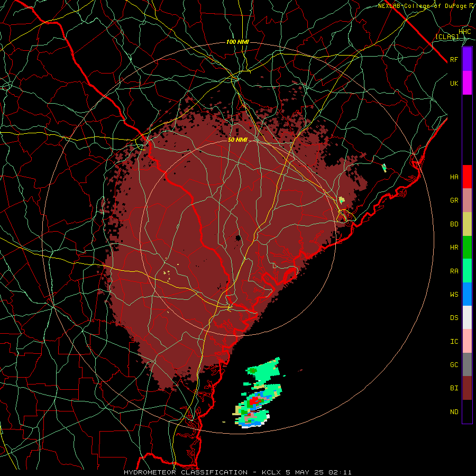Click the UK legend label
Image resolution: width=476 pixels, height=476 pixels.
coord(454,83)
